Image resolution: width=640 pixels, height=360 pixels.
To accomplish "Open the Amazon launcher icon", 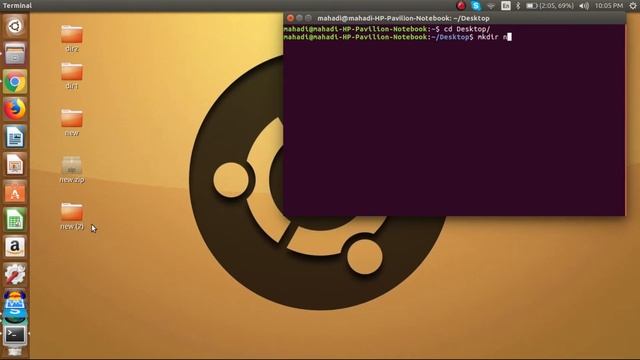I will point(15,247).
